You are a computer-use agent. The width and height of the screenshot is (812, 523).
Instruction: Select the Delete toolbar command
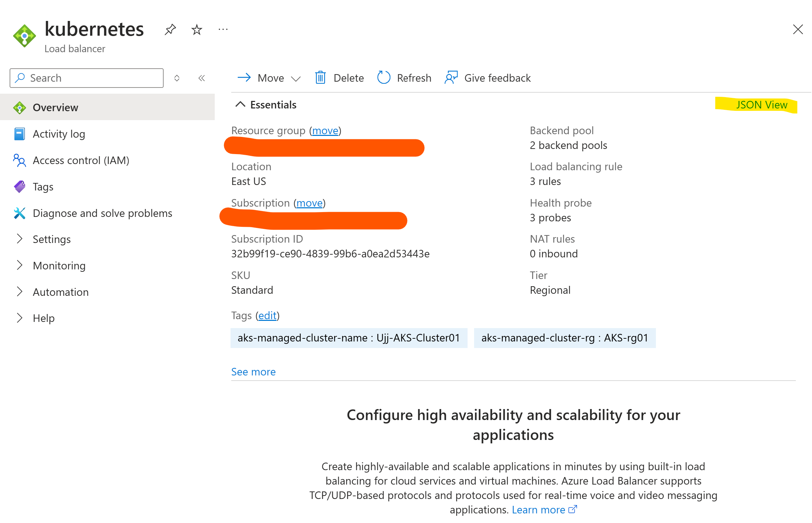(339, 78)
